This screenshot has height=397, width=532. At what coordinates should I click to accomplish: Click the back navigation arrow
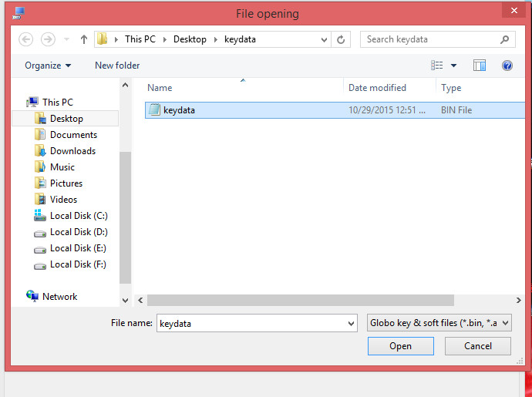coord(25,39)
